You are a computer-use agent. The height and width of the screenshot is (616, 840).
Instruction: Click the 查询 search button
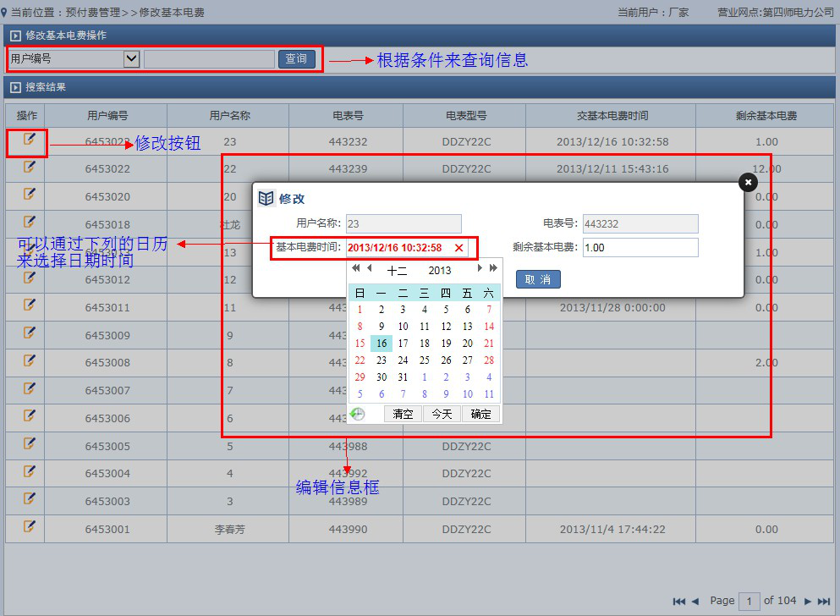click(x=296, y=59)
